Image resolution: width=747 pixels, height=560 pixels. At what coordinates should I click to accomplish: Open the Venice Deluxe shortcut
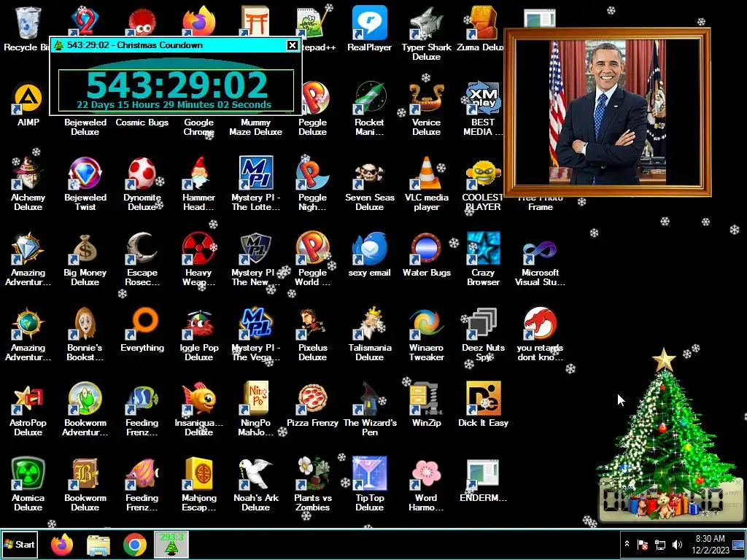(426, 109)
